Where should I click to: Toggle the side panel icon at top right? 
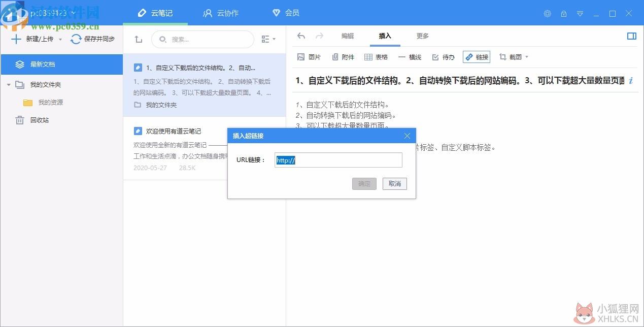click(x=632, y=36)
